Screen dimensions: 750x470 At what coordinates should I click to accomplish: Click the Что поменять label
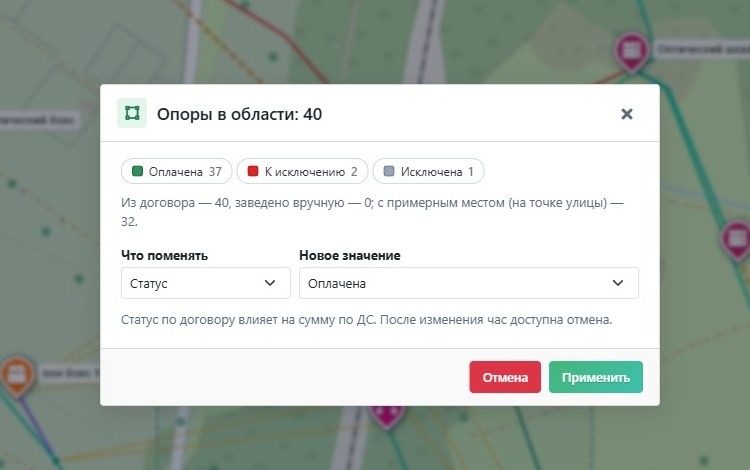click(165, 255)
